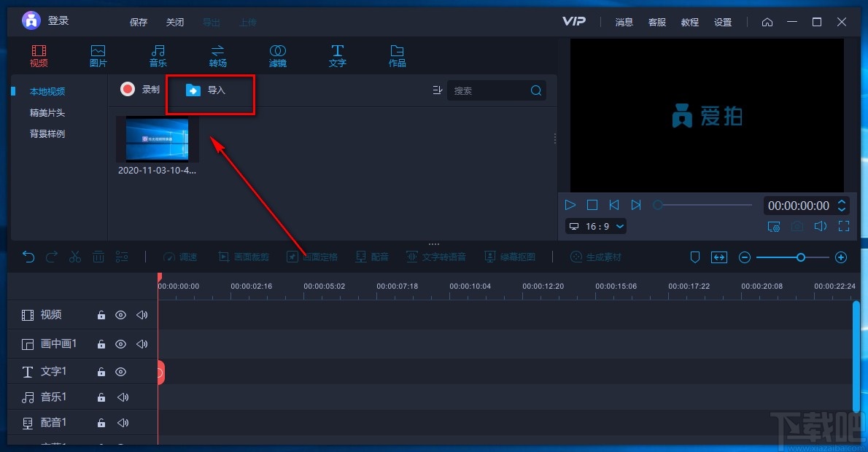This screenshot has width=868, height=452.
Task: Click 保存 in the top menu
Action: tap(139, 22)
